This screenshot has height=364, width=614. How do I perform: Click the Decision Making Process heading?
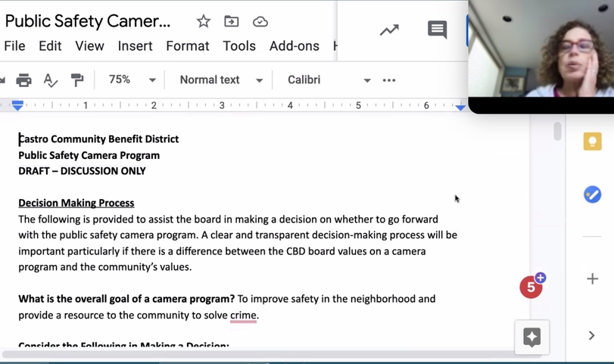pos(76,203)
